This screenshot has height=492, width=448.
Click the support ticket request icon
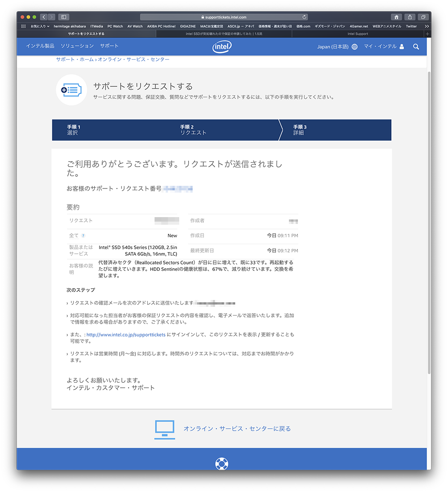point(71,90)
